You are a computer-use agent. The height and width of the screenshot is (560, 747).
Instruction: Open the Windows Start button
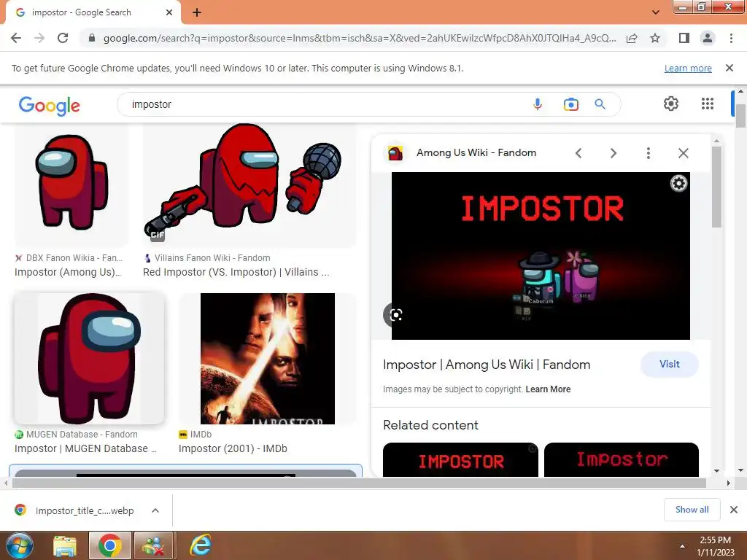[x=19, y=545]
